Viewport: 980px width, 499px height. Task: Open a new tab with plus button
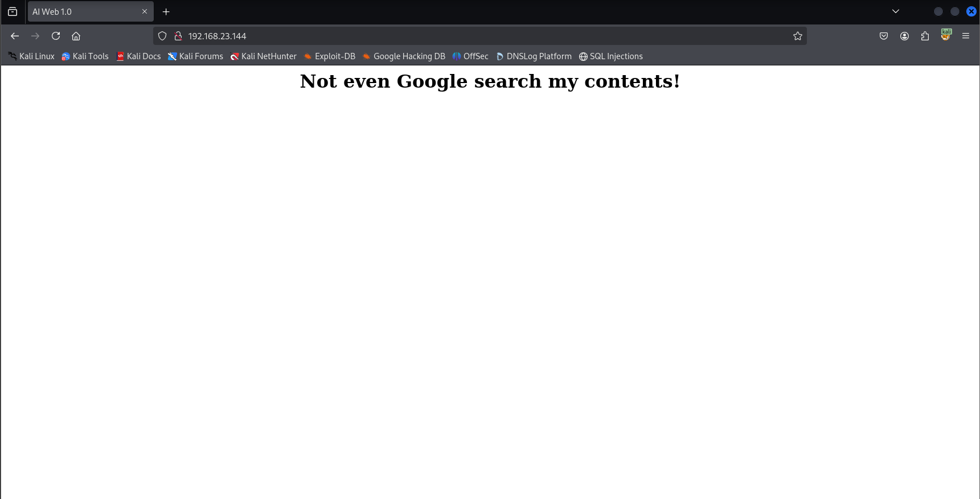(166, 11)
